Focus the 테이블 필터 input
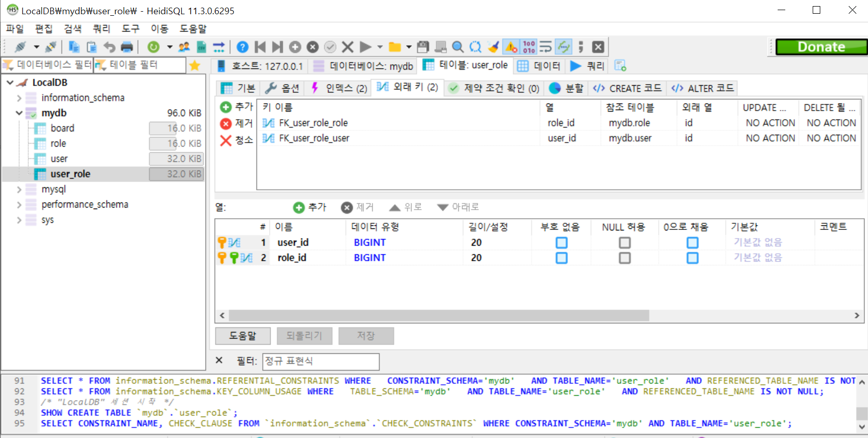Image resolution: width=868 pixels, height=438 pixels. tap(141, 65)
